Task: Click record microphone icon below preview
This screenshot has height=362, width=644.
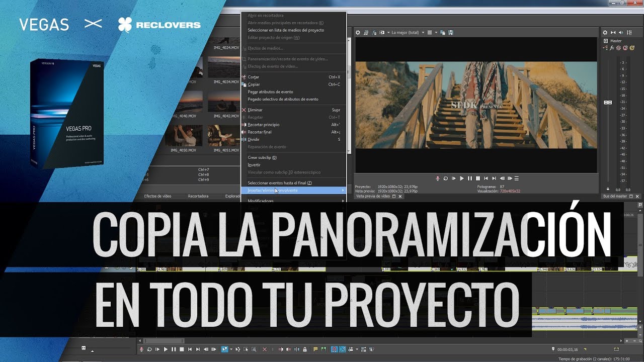Action: point(438,178)
